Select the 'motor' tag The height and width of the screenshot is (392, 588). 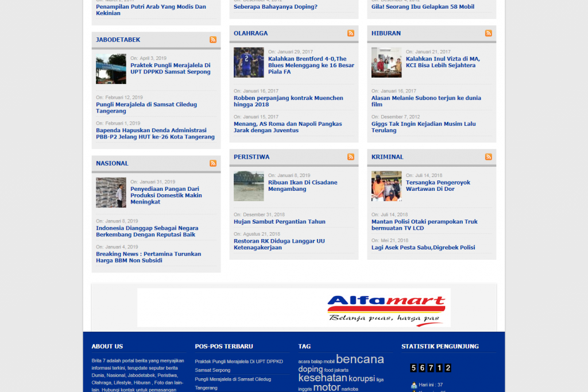(327, 387)
